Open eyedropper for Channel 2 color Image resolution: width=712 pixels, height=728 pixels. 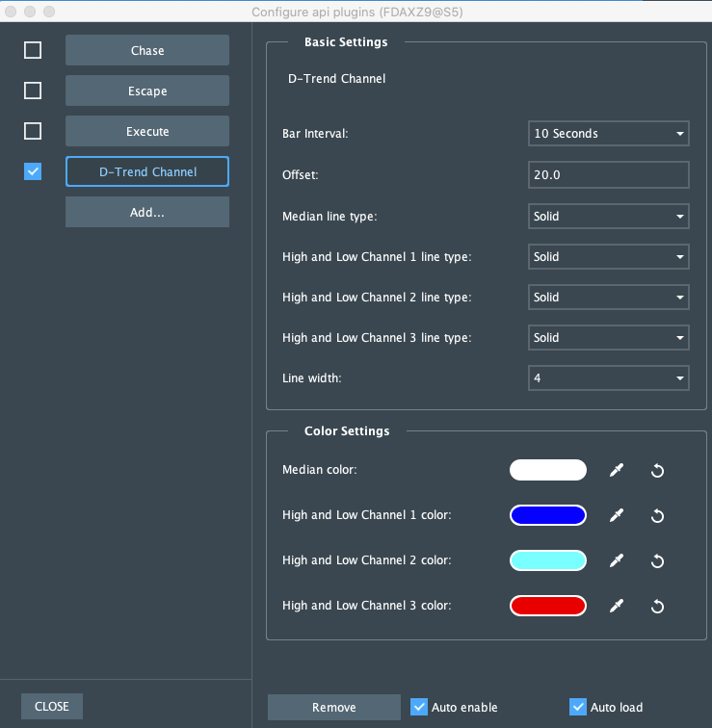coord(617,560)
